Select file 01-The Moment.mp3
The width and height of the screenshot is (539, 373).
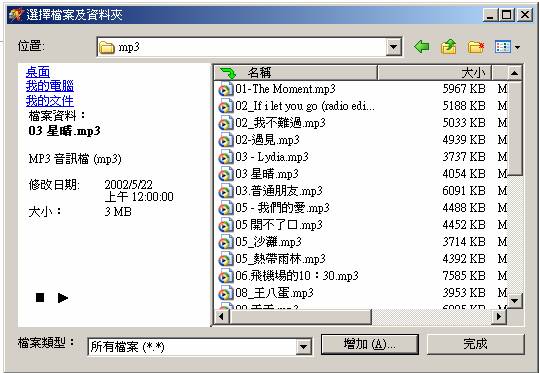coord(285,89)
